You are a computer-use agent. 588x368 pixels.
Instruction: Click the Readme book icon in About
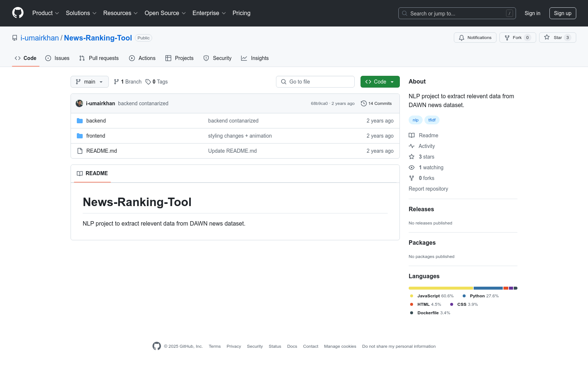click(x=412, y=135)
